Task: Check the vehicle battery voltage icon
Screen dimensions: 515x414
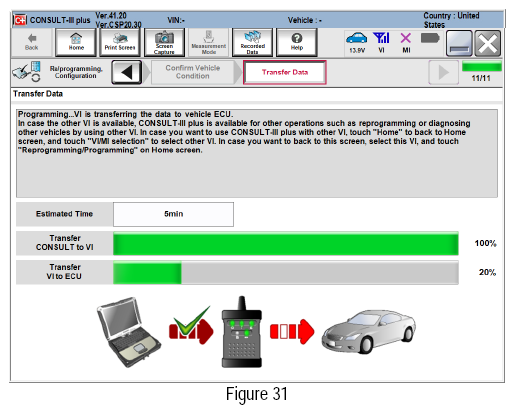Action: (x=357, y=43)
